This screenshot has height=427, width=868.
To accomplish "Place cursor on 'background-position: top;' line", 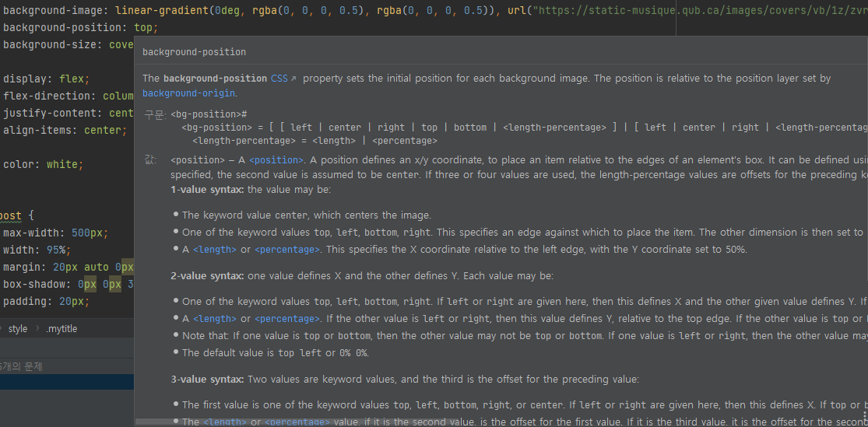I will point(81,27).
